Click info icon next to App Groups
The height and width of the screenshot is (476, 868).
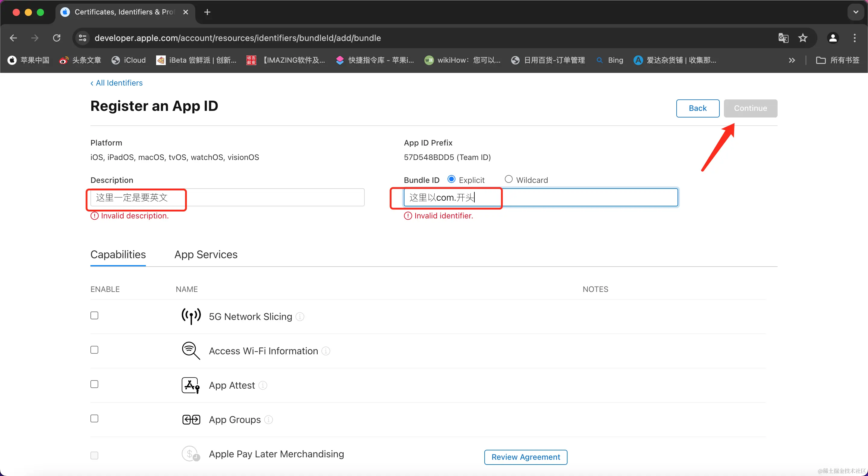(268, 420)
